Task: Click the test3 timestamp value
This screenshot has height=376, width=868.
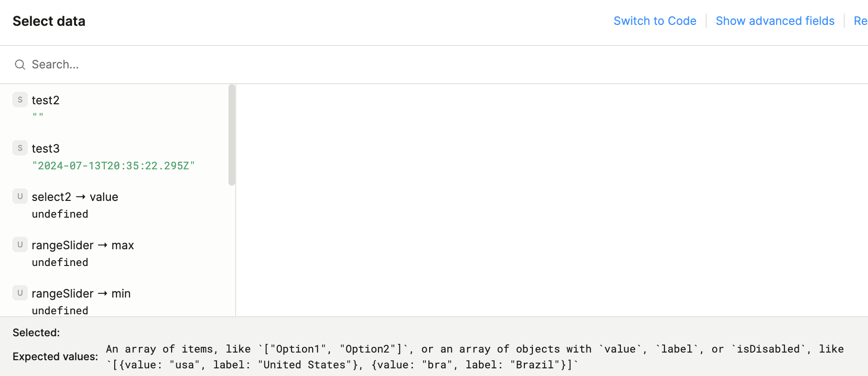Action: [x=113, y=166]
